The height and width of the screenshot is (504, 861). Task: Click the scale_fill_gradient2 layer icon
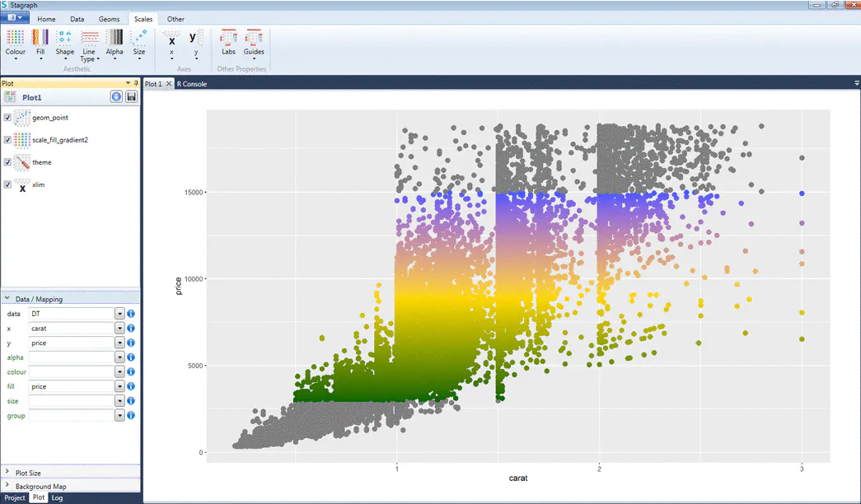(22, 140)
